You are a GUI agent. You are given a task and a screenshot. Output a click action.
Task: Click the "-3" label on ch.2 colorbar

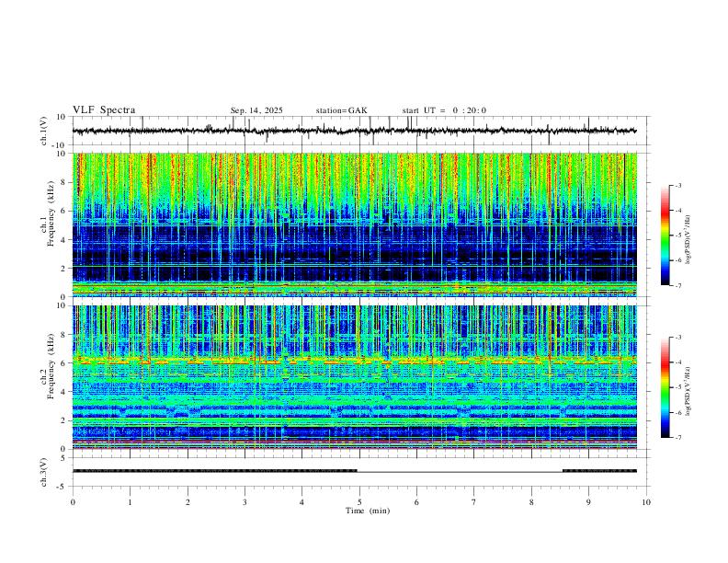677,338
